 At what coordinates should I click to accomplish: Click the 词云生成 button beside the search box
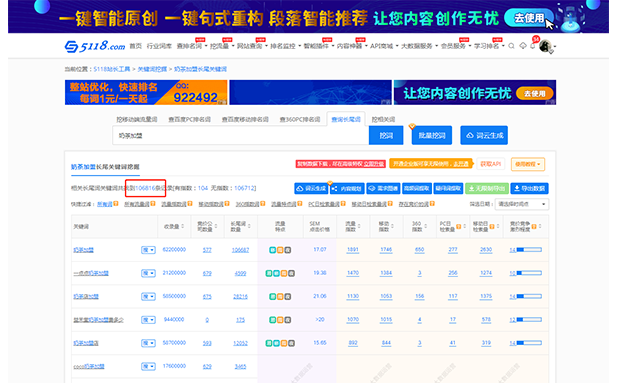click(484, 135)
